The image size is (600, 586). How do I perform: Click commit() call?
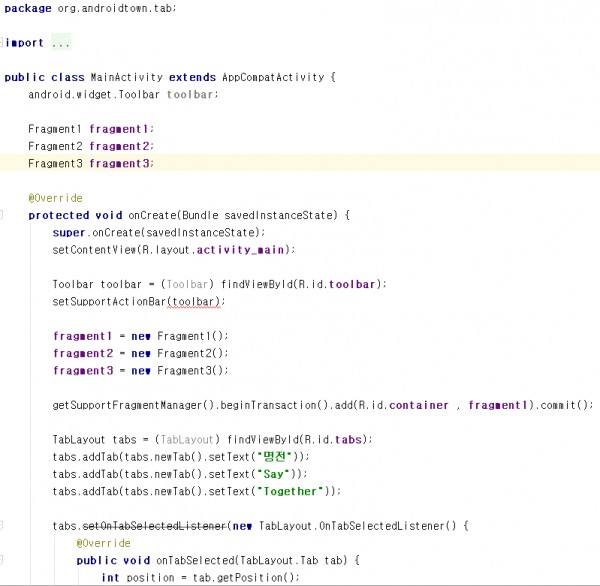(564, 405)
